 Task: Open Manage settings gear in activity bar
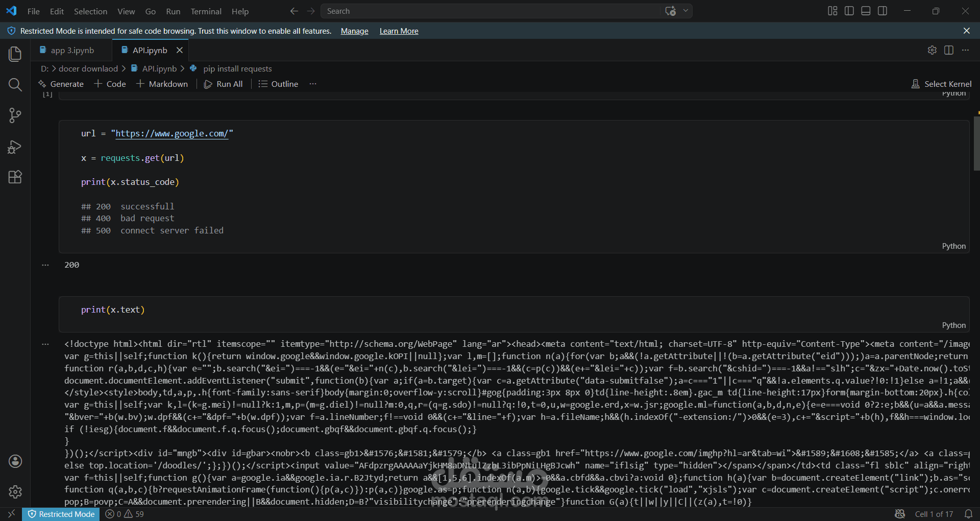coord(15,492)
